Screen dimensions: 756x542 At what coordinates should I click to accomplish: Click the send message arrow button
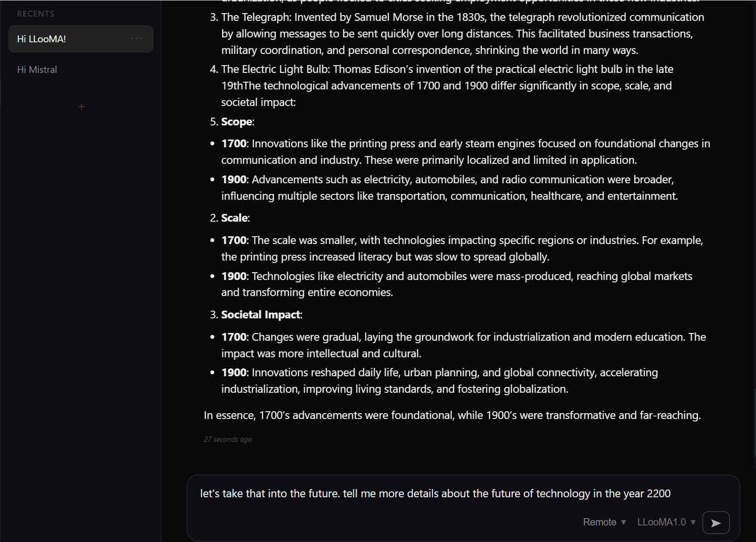[716, 523]
